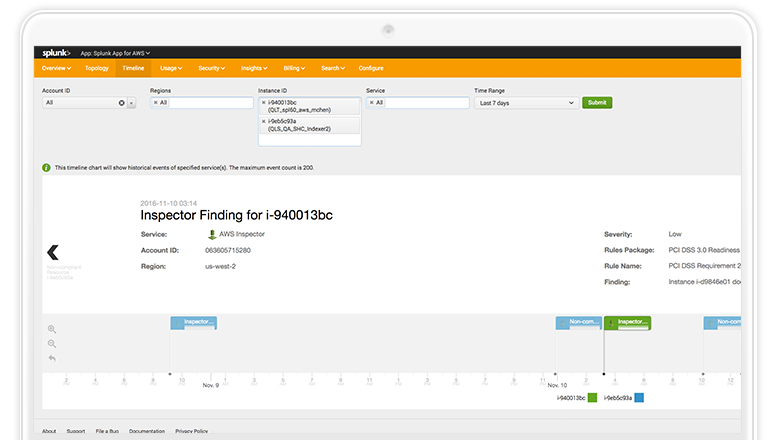Screen dimensions: 770x440
Task: Expand the Usage menu
Action: coord(171,68)
